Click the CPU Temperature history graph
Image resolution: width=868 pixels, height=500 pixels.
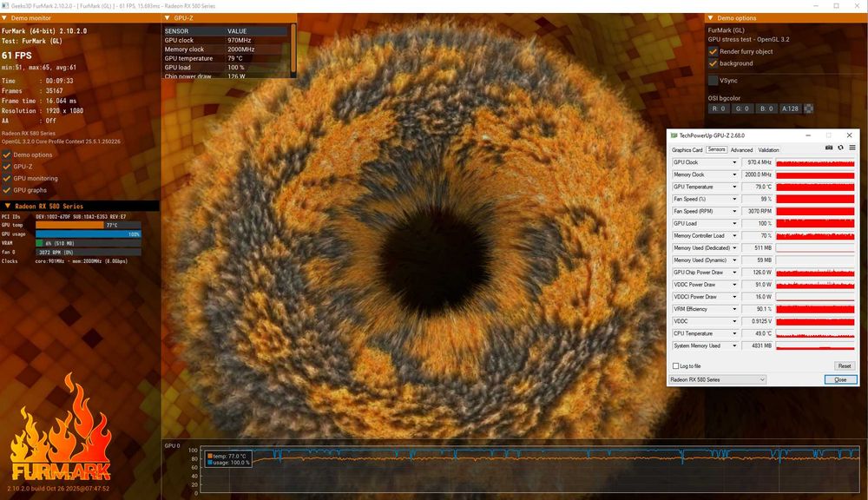coord(815,333)
